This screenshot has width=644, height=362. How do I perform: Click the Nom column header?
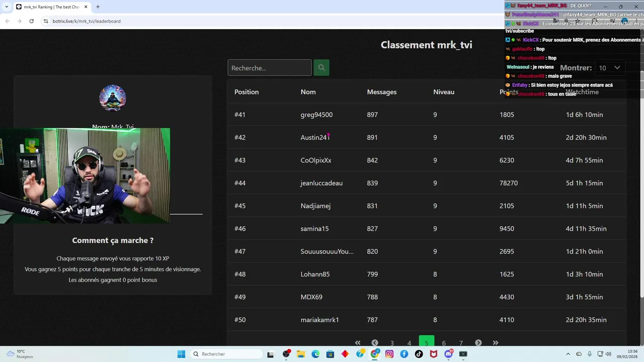(x=308, y=92)
